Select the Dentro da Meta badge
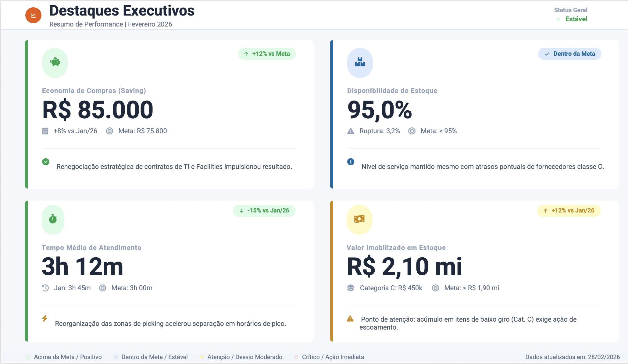This screenshot has height=364, width=628. (570, 54)
